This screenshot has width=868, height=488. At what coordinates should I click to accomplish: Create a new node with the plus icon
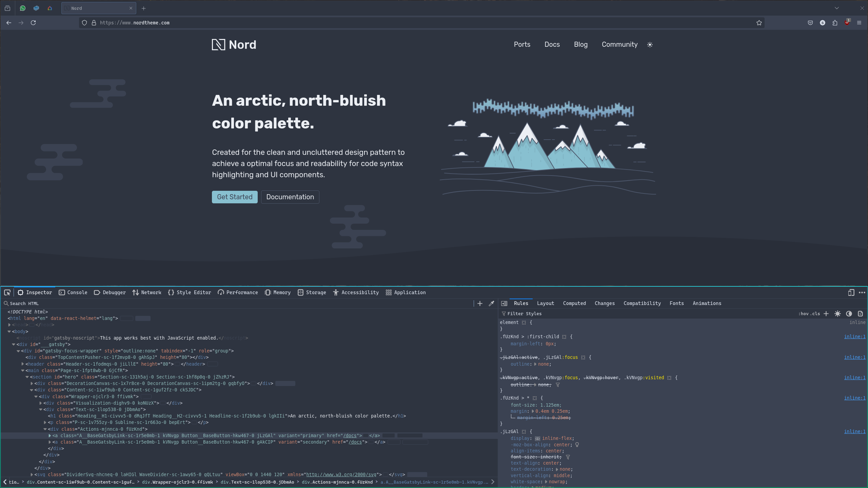[480, 304]
